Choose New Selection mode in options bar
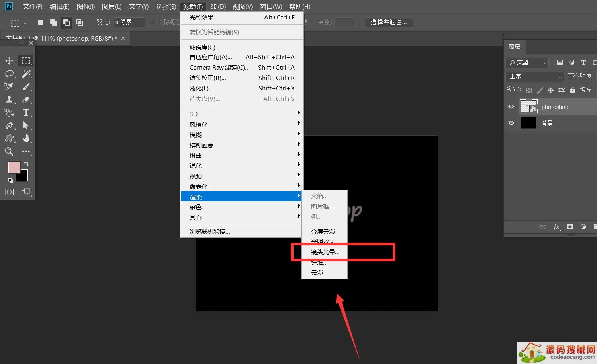This screenshot has width=597, height=364. click(x=41, y=23)
